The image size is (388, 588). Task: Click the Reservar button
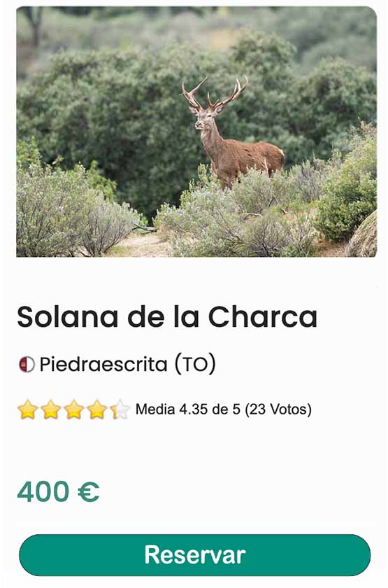pos(195,555)
